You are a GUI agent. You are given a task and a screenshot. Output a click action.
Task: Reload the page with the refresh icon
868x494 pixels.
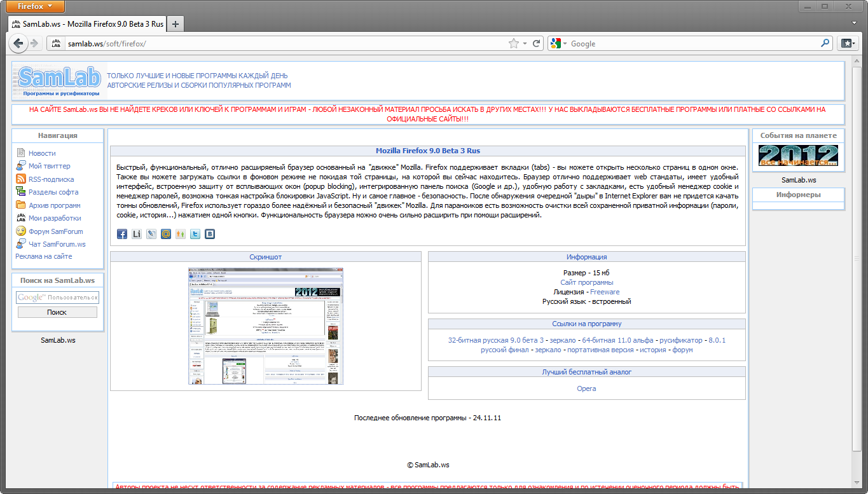pyautogui.click(x=537, y=43)
